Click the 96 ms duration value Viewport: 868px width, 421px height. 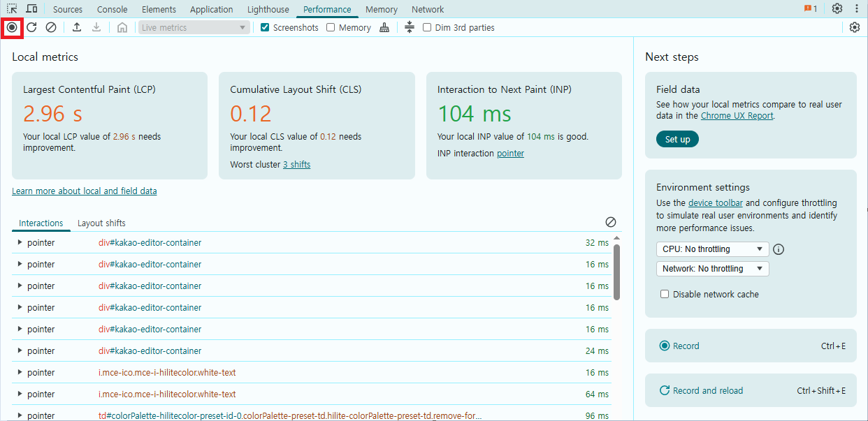[x=597, y=415]
